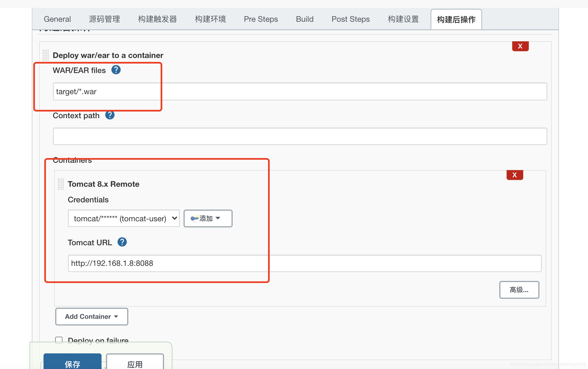The height and width of the screenshot is (369, 588).
Task: Click the key icon on the 添加 button
Action: pos(194,218)
